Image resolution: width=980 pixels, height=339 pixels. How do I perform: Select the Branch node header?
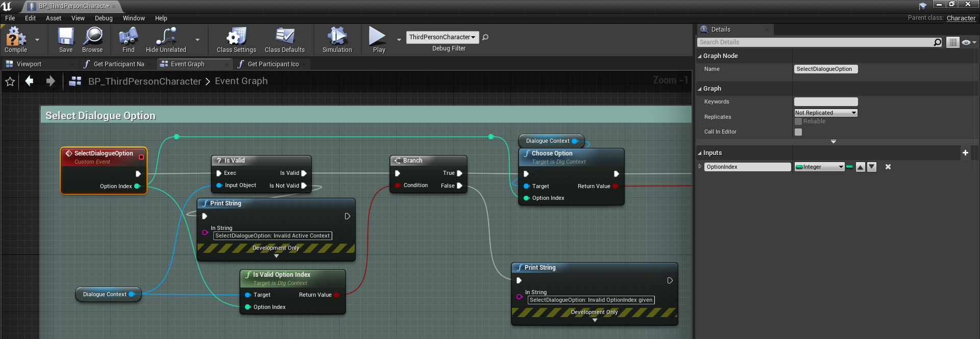428,161
